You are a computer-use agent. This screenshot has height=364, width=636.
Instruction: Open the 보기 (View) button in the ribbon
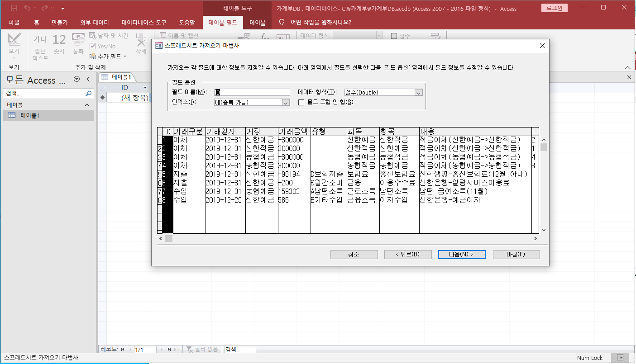pyautogui.click(x=14, y=46)
